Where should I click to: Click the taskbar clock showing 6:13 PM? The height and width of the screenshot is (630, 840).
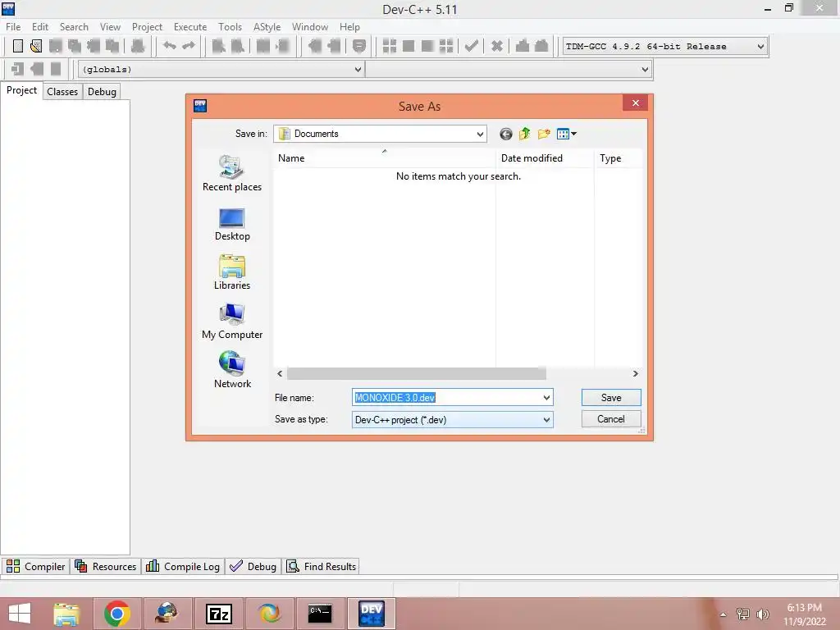coord(804,614)
